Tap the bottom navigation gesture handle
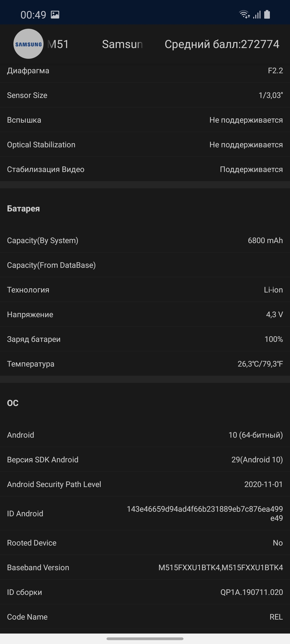 click(x=145, y=639)
